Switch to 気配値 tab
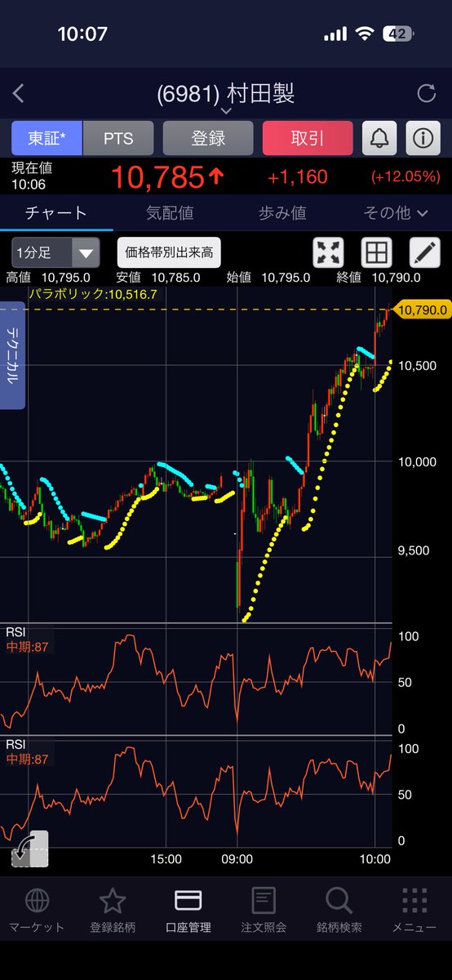Viewport: 452px width, 980px height. click(170, 213)
